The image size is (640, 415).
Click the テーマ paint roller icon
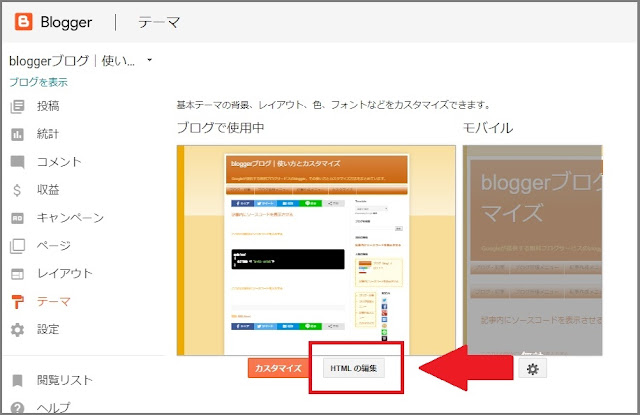pos(17,302)
